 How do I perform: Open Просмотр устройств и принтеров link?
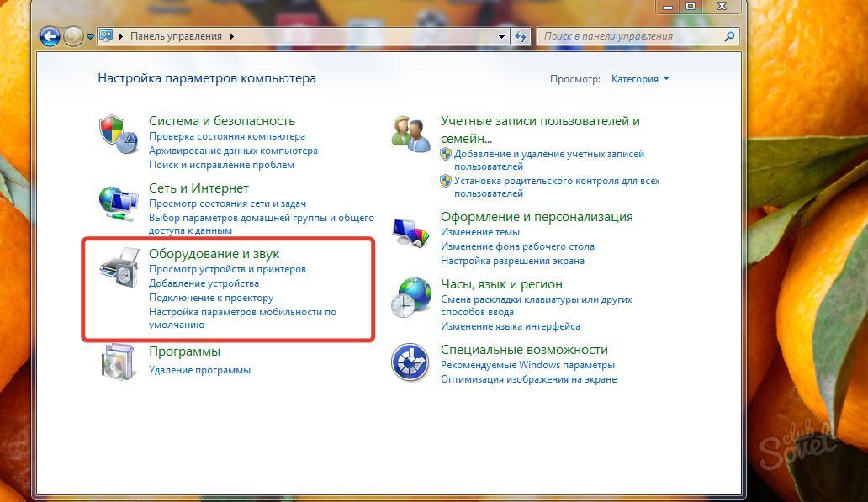(x=227, y=269)
